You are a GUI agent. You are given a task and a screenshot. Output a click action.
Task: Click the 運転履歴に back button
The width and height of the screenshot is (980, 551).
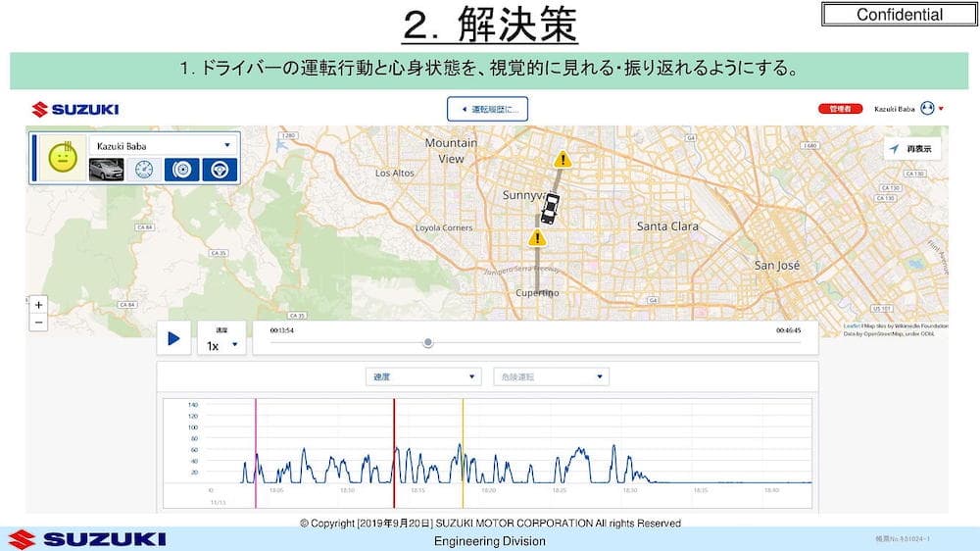click(487, 109)
